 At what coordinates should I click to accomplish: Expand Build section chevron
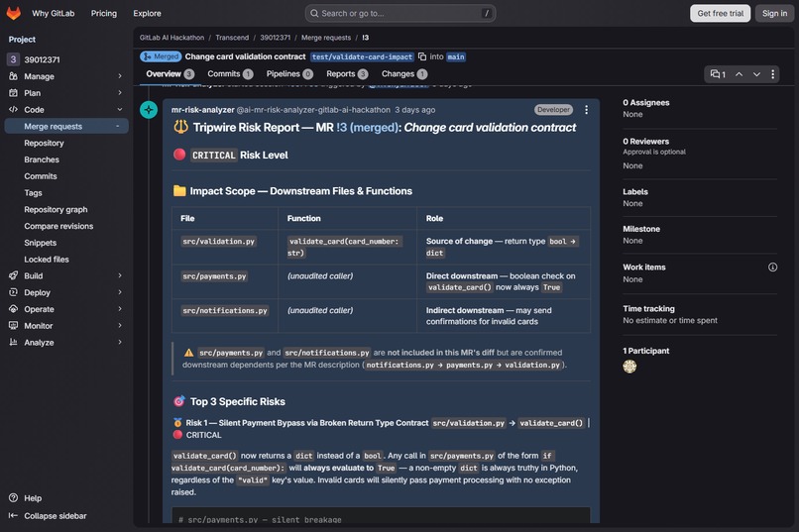[x=120, y=276]
